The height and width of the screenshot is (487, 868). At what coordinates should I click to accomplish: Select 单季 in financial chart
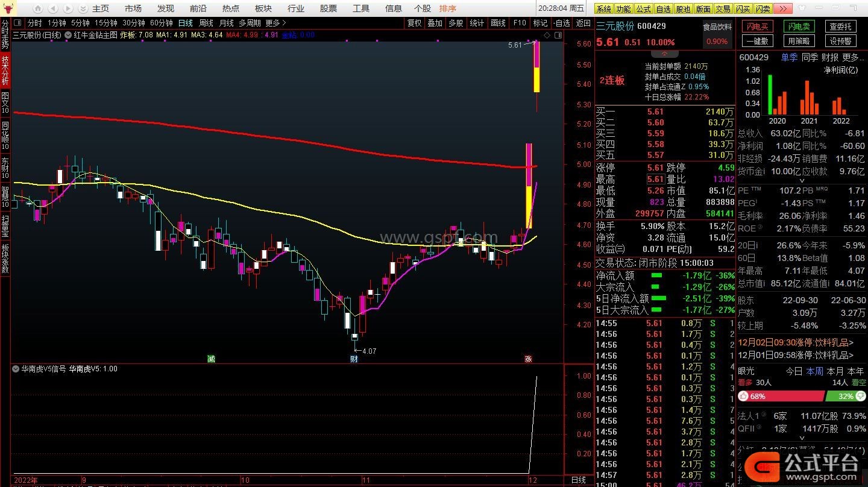pos(790,57)
